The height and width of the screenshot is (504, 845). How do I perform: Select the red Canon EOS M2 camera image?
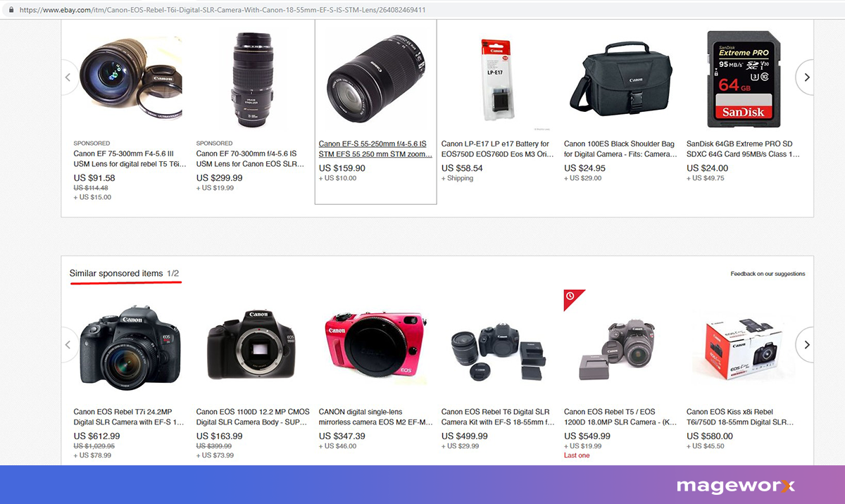pyautogui.click(x=376, y=346)
